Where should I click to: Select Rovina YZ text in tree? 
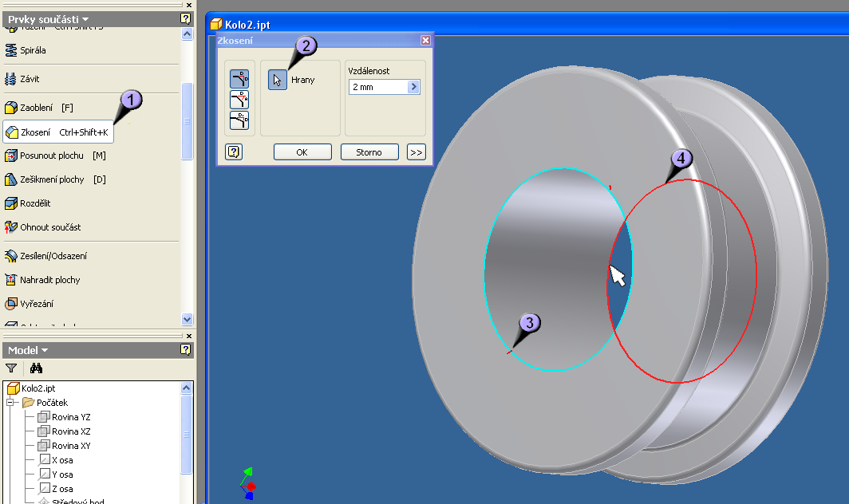pyautogui.click(x=71, y=417)
